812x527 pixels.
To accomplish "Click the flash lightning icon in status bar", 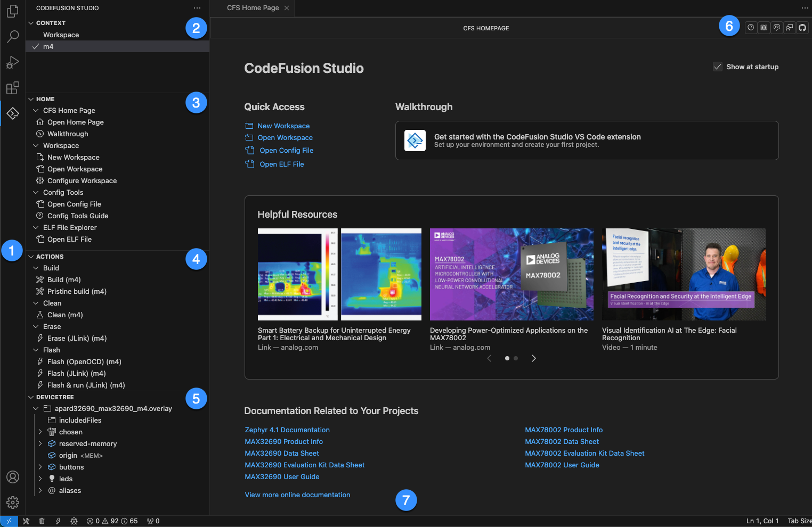I will 58,521.
